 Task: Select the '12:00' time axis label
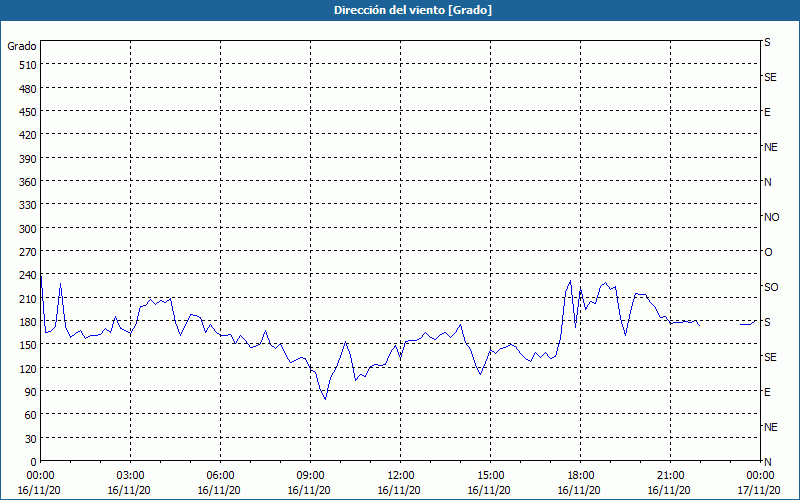401,476
